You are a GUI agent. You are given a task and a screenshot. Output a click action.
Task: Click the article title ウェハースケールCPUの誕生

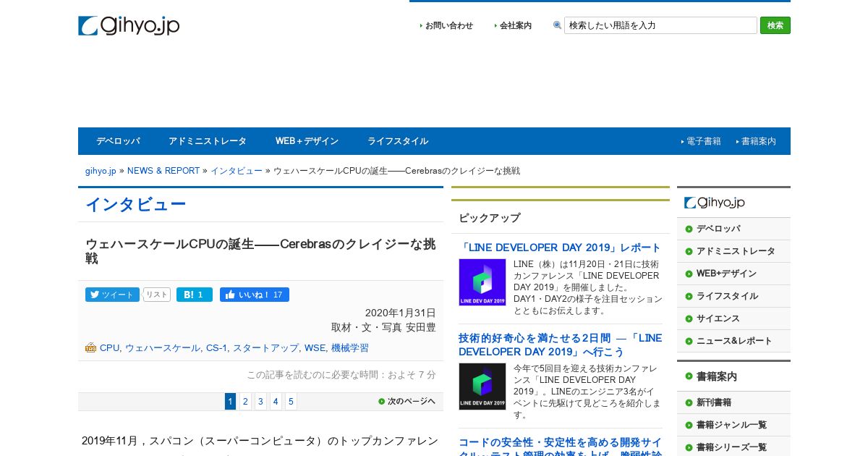tap(260, 251)
